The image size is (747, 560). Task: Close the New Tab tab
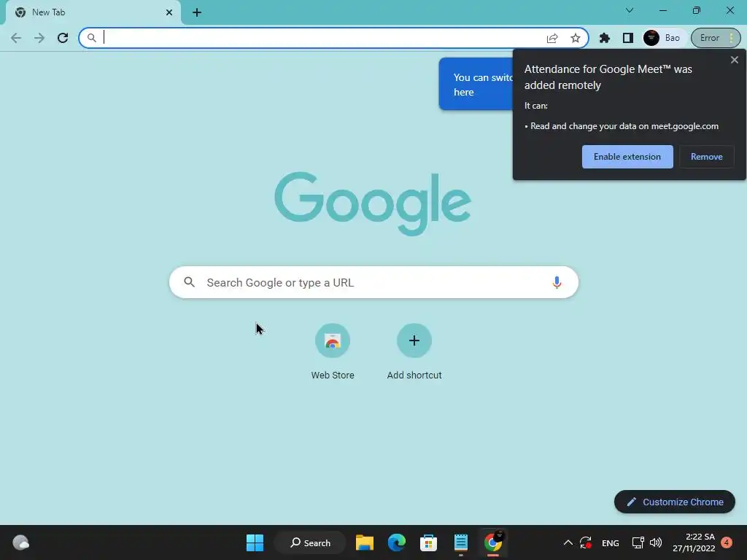(169, 12)
